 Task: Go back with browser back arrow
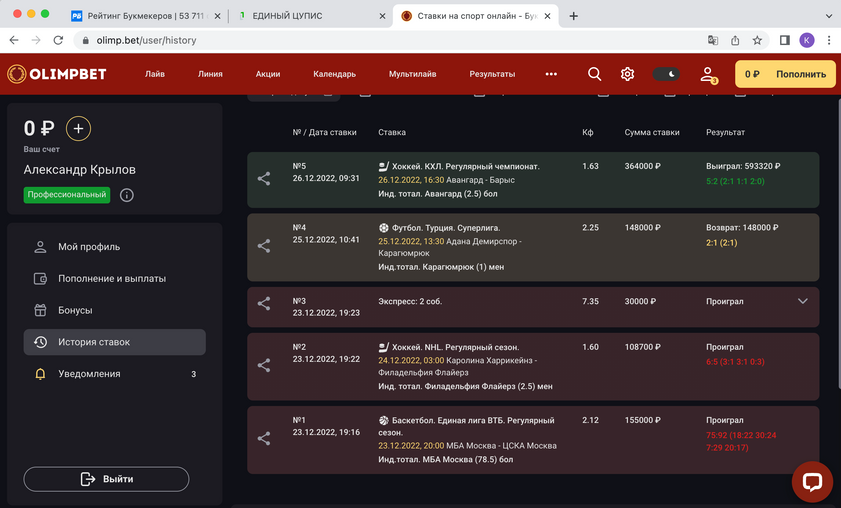14,40
